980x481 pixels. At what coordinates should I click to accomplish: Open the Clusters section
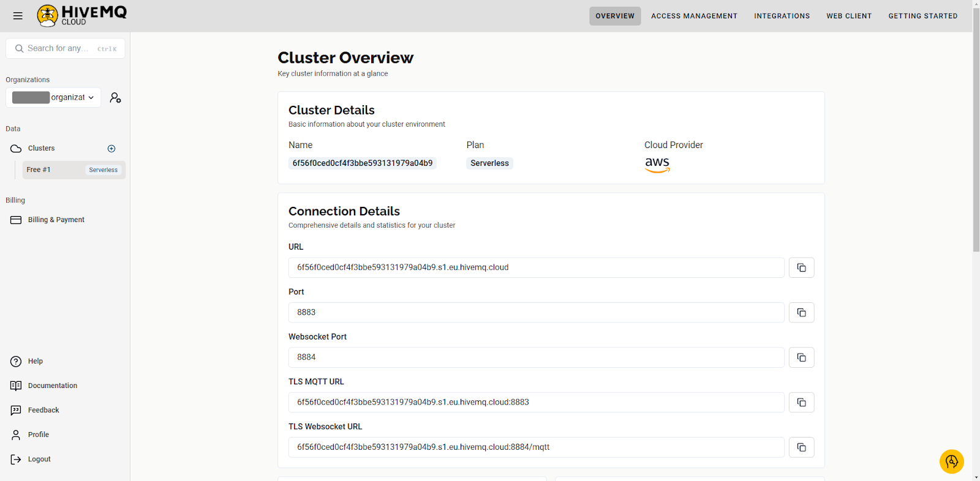(x=41, y=149)
